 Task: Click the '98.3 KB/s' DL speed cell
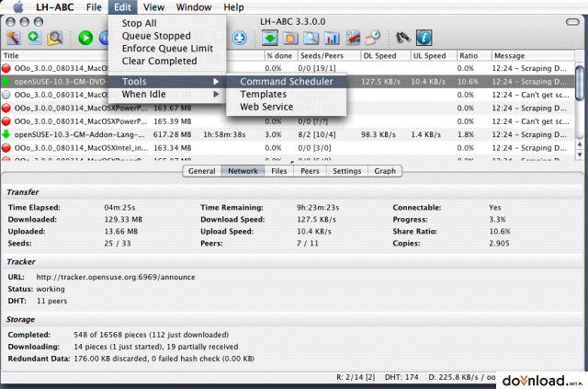pyautogui.click(x=378, y=134)
